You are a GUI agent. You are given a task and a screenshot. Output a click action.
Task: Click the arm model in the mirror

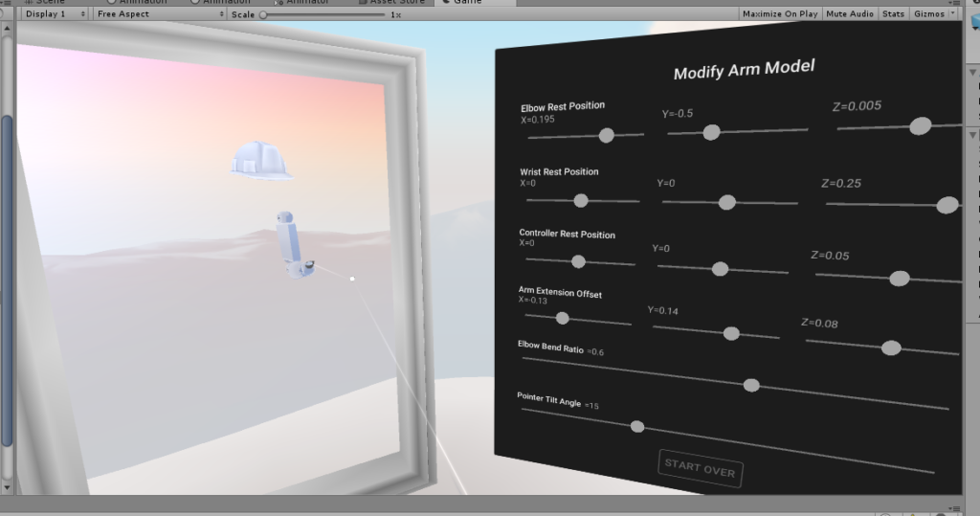pyautogui.click(x=293, y=244)
